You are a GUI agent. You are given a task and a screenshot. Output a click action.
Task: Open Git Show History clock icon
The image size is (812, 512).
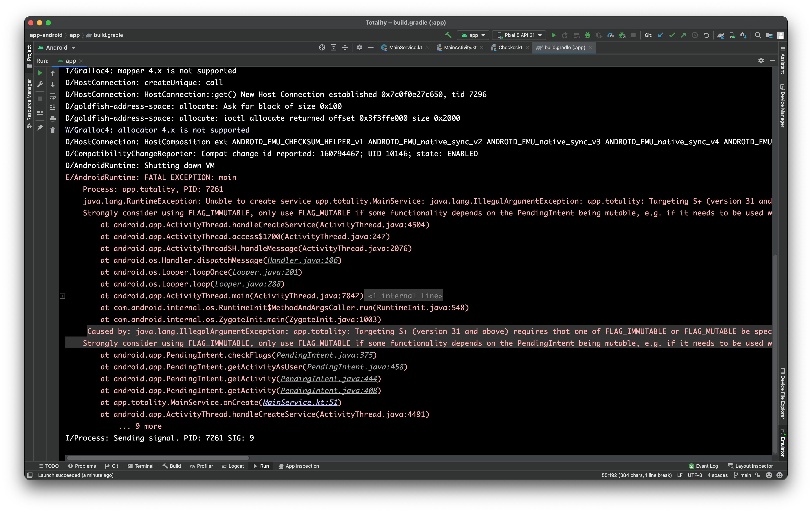click(695, 35)
